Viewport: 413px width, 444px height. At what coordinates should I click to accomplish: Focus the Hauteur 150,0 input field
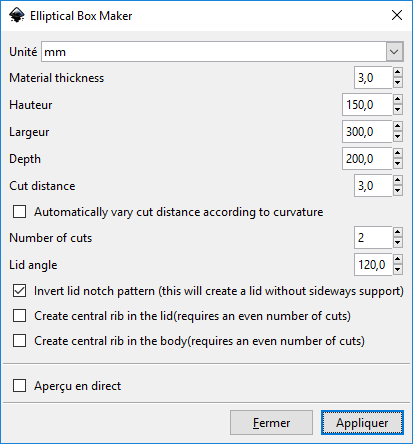coord(367,105)
